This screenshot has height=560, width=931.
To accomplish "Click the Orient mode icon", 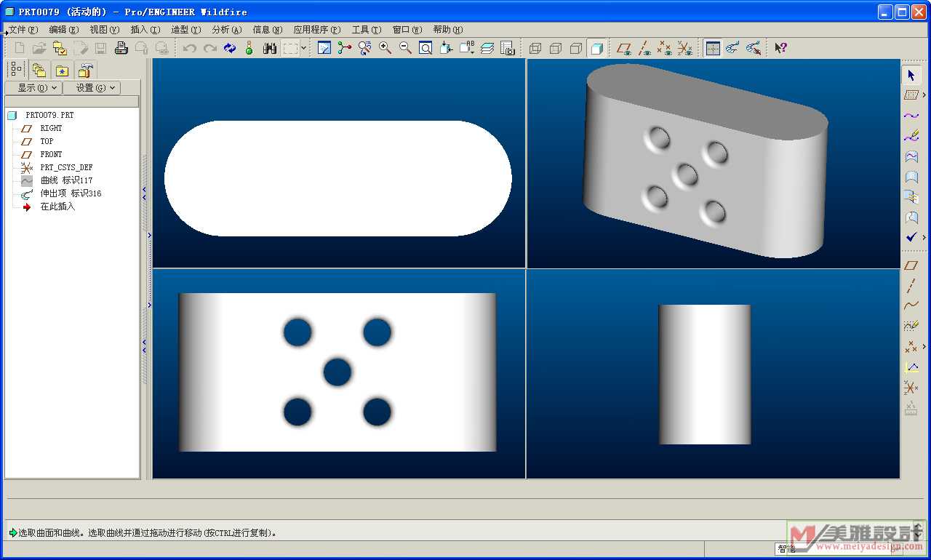I will (364, 48).
